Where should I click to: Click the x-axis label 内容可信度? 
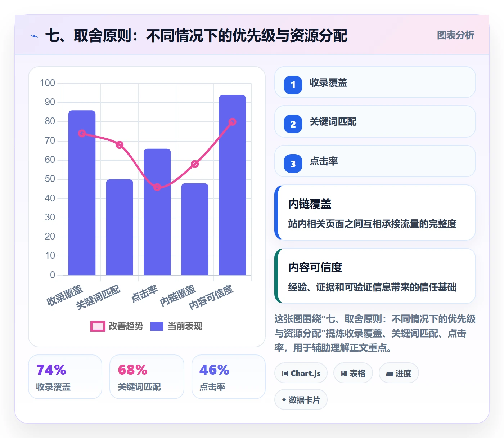tap(211, 297)
